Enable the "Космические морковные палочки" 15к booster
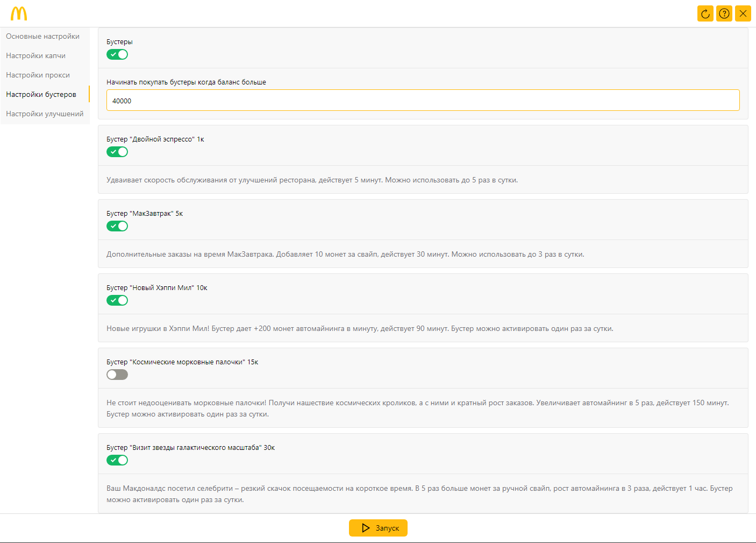The image size is (756, 543). pos(117,375)
